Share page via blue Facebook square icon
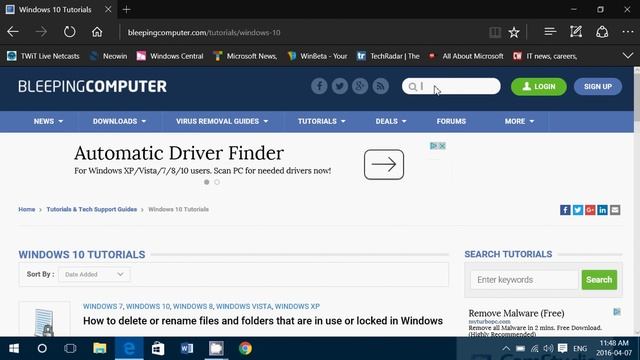 coord(565,210)
